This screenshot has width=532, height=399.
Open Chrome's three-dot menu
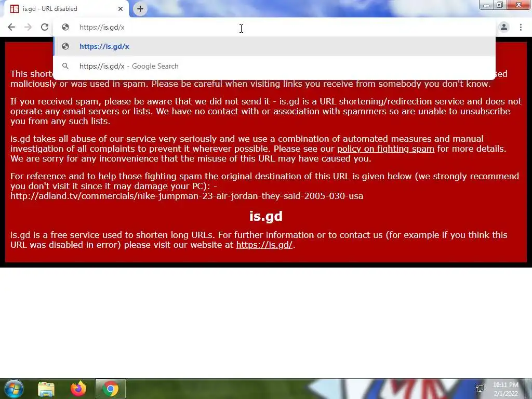(x=521, y=27)
